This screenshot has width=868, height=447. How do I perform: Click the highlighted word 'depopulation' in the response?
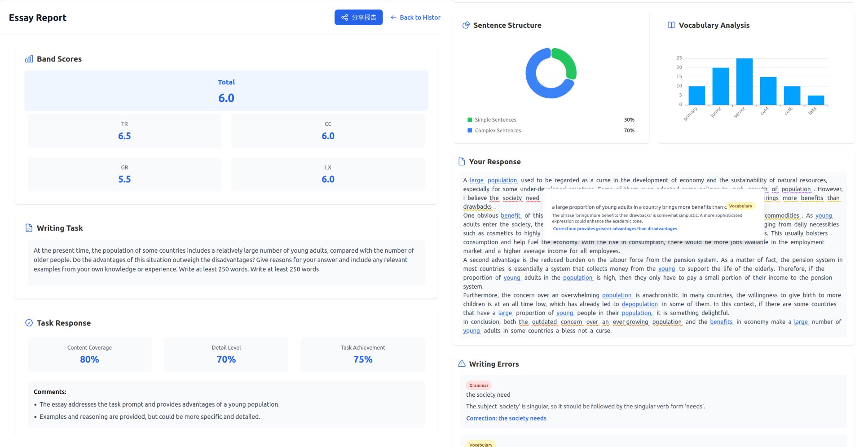(639, 304)
